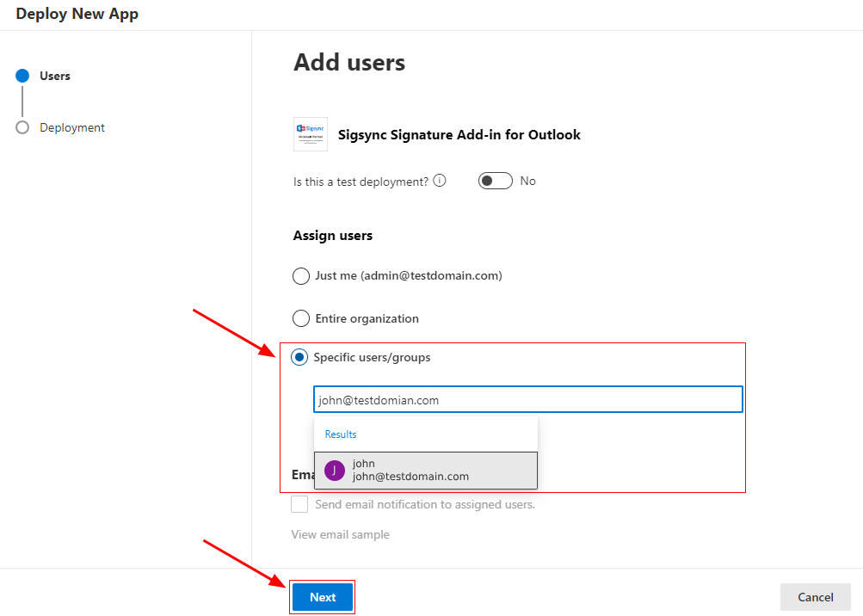Click the filled Users step circle
863x616 pixels.
click(x=22, y=76)
